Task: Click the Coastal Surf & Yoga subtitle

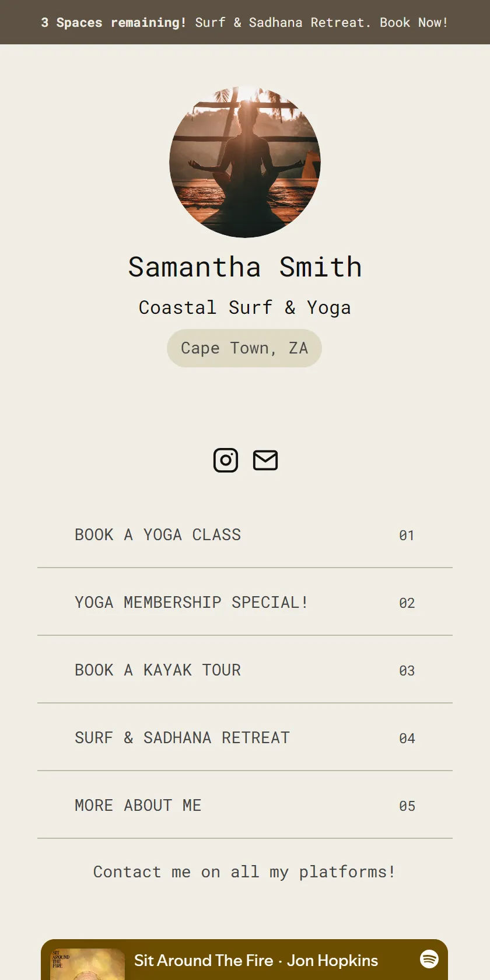Action: (245, 307)
